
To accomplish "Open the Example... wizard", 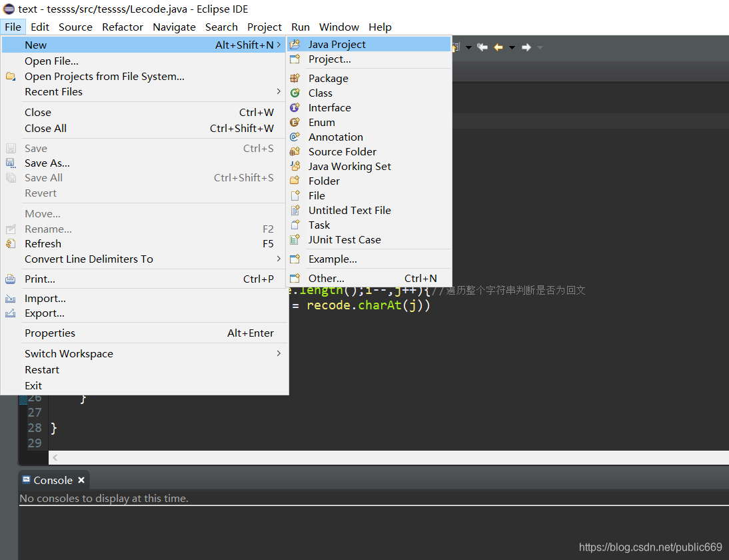I will [x=368, y=259].
